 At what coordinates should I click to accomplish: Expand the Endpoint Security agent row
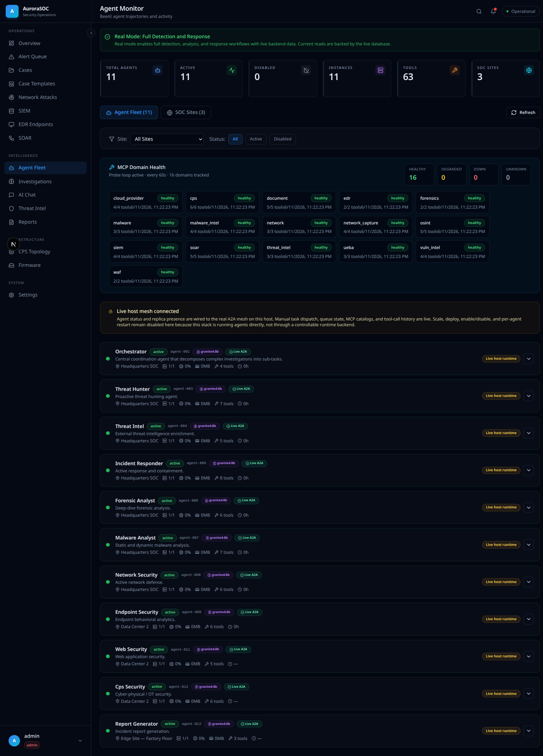pos(529,619)
